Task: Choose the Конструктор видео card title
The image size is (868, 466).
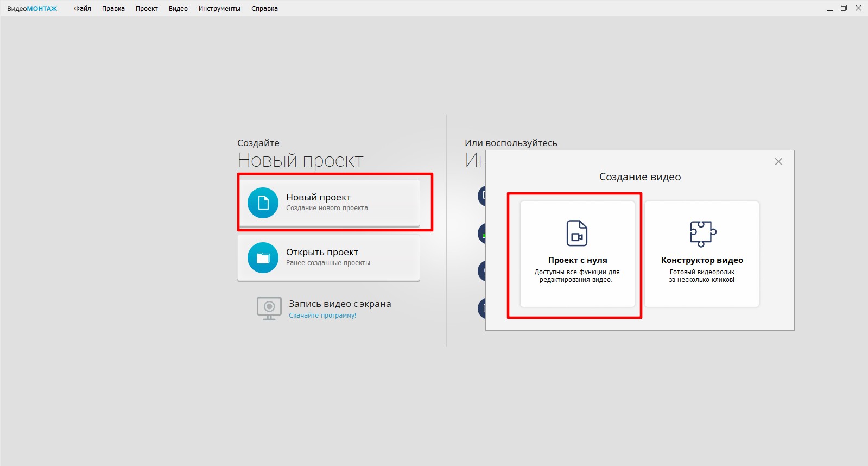Action: tap(702, 260)
